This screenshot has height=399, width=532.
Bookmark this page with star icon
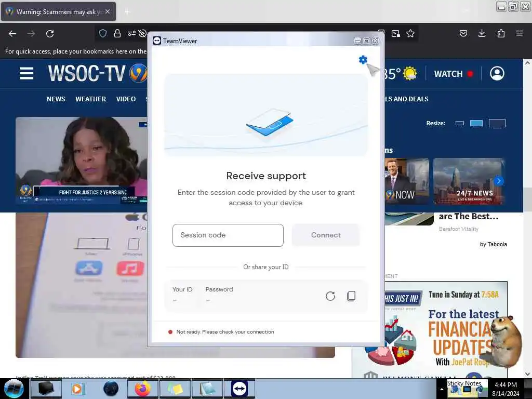(410, 33)
